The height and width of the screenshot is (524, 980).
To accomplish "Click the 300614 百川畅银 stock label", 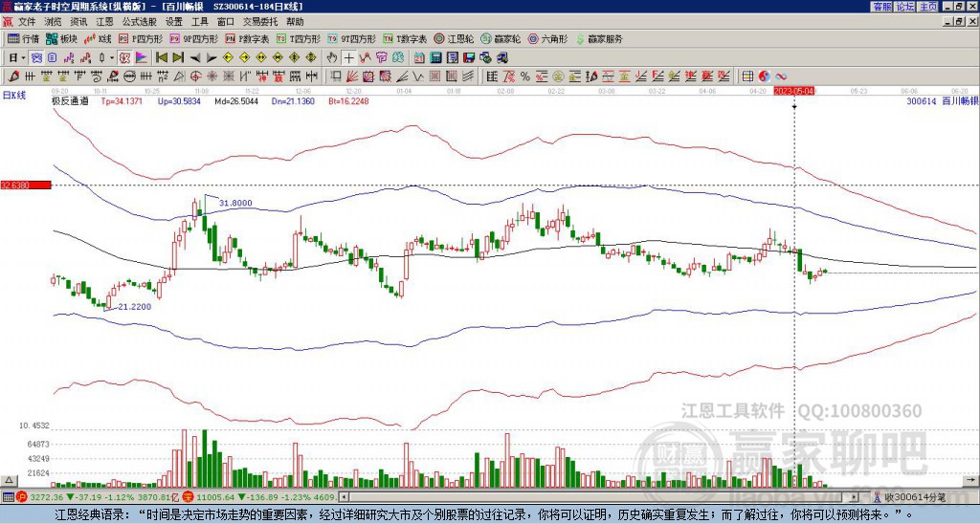I will click(x=943, y=100).
